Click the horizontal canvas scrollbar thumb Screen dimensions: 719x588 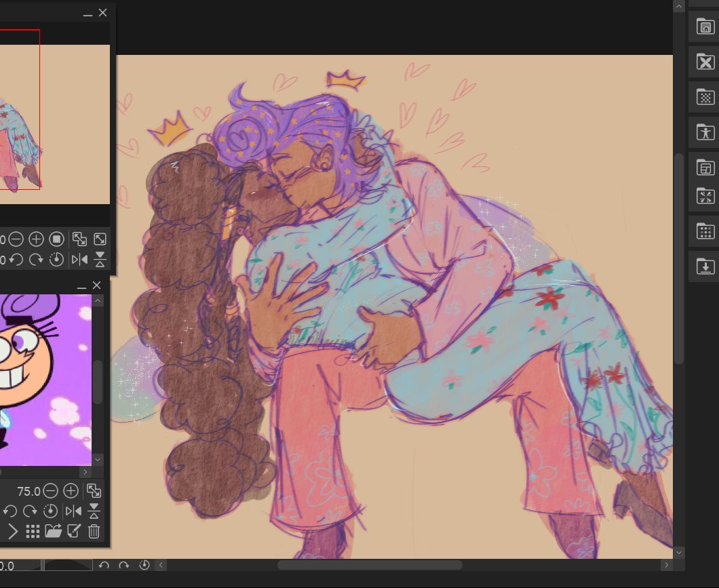(370, 565)
